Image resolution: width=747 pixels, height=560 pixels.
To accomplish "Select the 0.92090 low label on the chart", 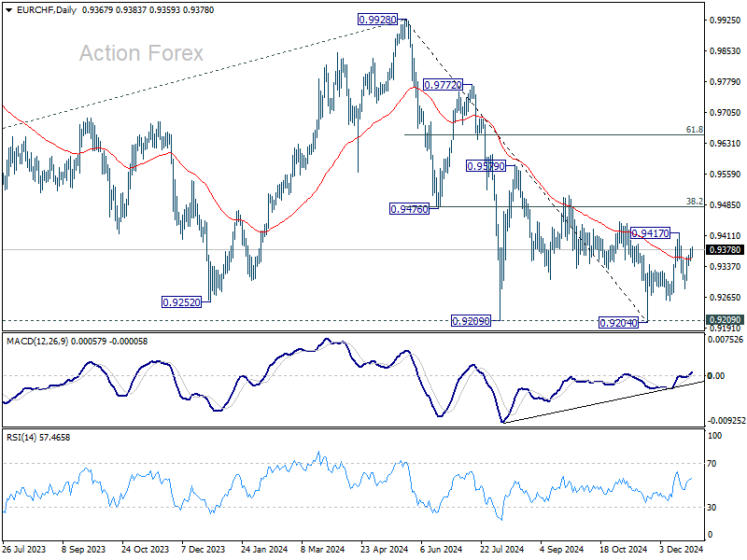I will [x=471, y=321].
